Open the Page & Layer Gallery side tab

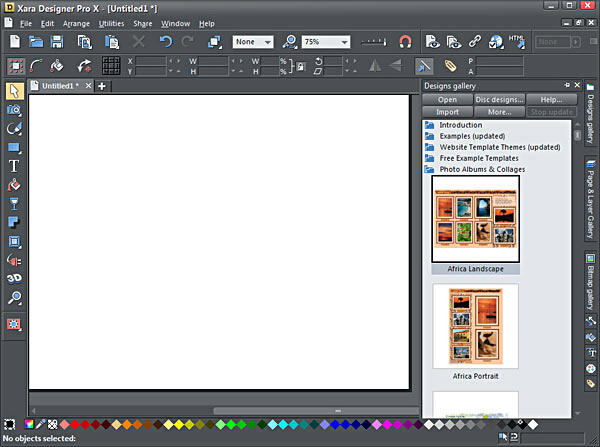[590, 198]
